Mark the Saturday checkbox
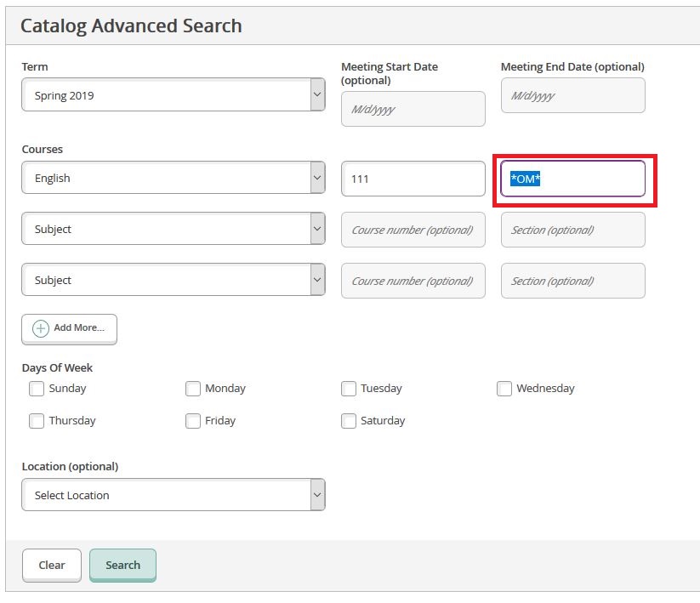700x603 pixels. click(x=349, y=421)
